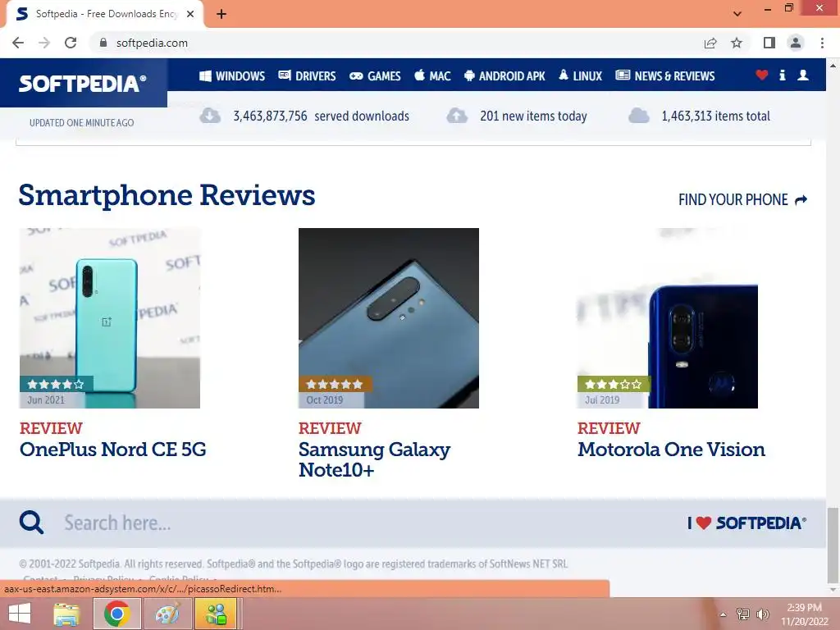Open Motorola One Vision review title

pos(671,450)
